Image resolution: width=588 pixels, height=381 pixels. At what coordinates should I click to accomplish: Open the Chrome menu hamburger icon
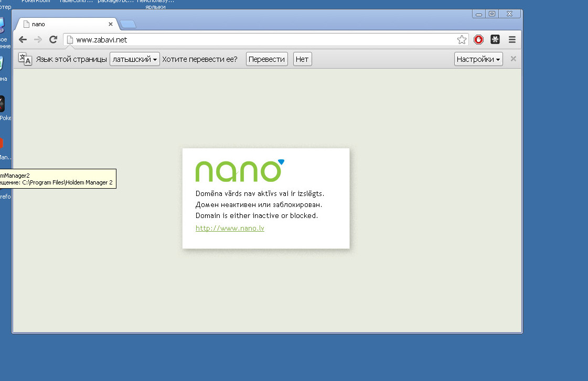(x=512, y=40)
